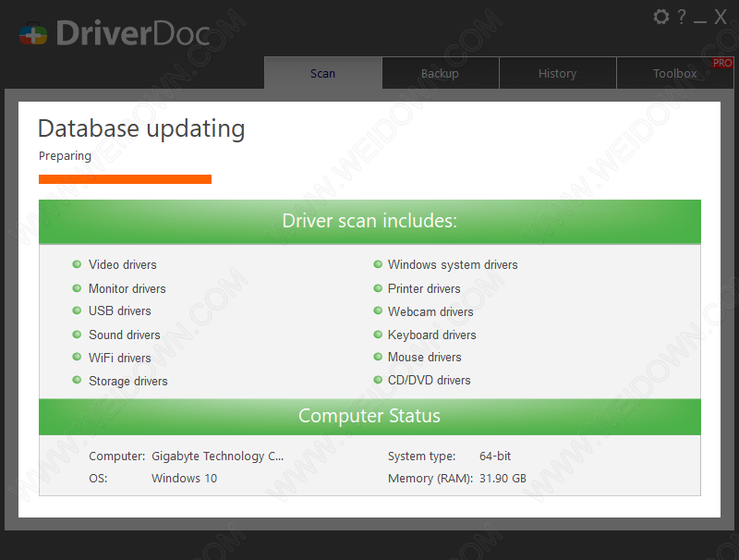This screenshot has height=560, width=739.
Task: Switch to the Backup tab
Action: [441, 73]
